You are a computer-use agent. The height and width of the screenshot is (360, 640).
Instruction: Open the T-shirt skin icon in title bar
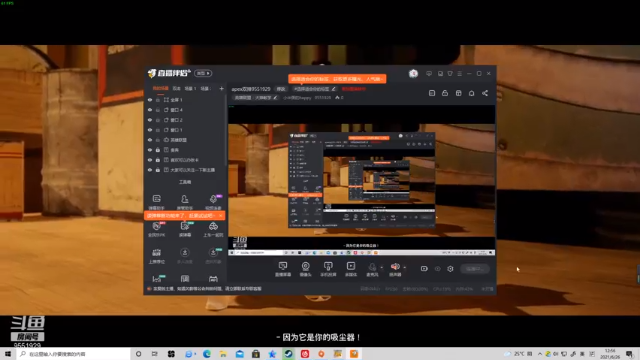pyautogui.click(x=450, y=73)
